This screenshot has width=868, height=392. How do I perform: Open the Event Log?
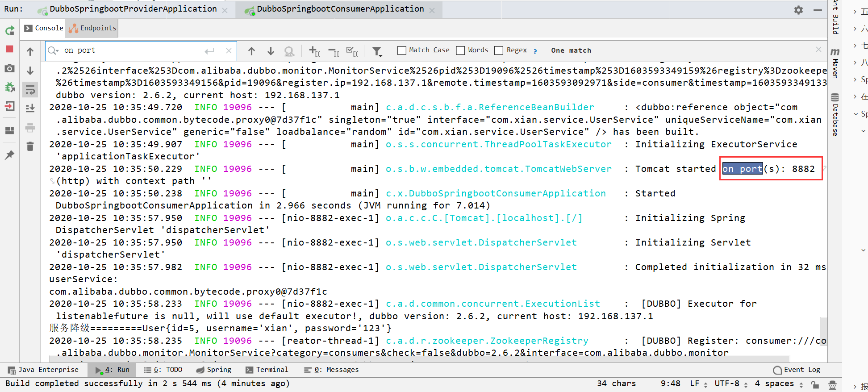(797, 370)
